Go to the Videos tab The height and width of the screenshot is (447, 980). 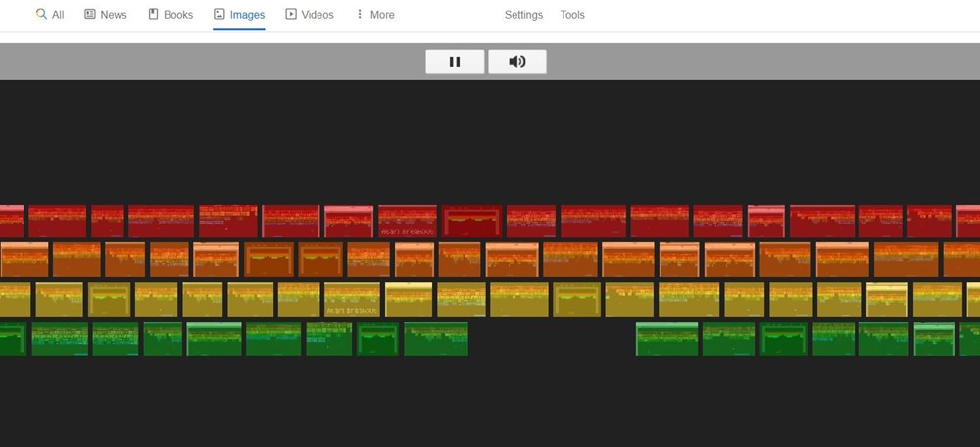310,15
